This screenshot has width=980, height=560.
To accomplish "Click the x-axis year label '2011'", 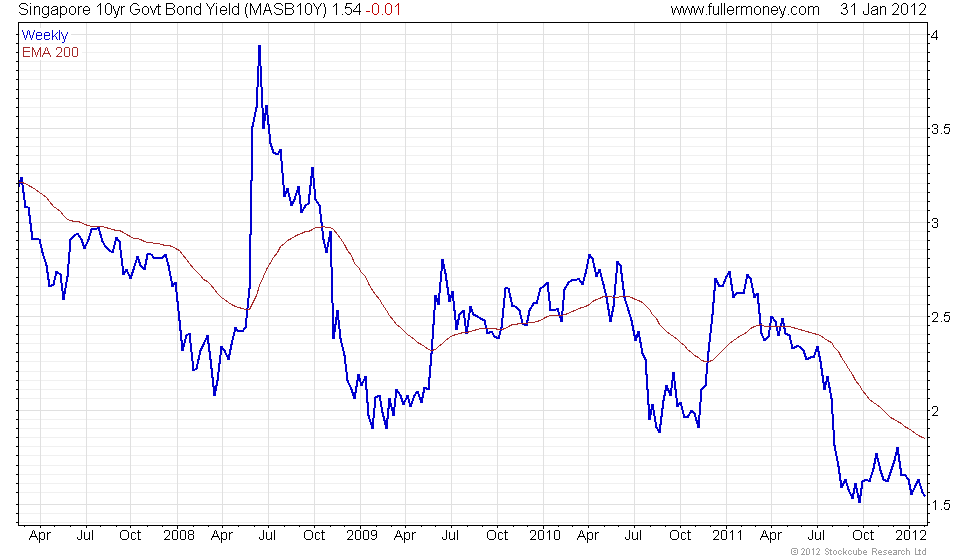I will click(728, 536).
